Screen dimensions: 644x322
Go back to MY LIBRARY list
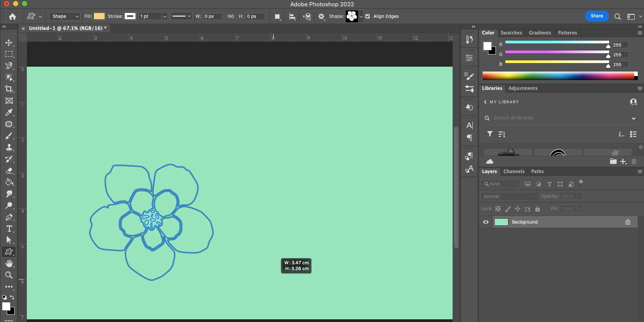[486, 102]
